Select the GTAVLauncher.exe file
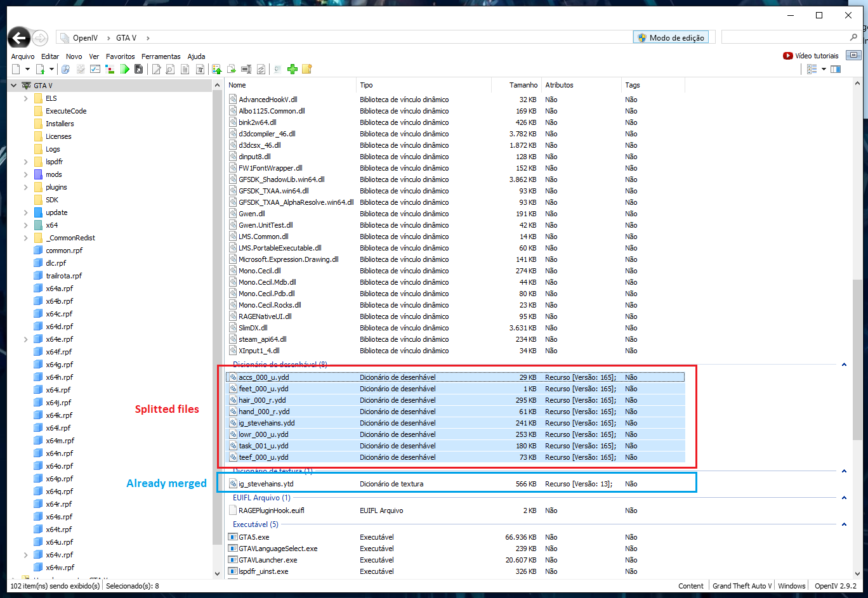The image size is (868, 598). 456,560
